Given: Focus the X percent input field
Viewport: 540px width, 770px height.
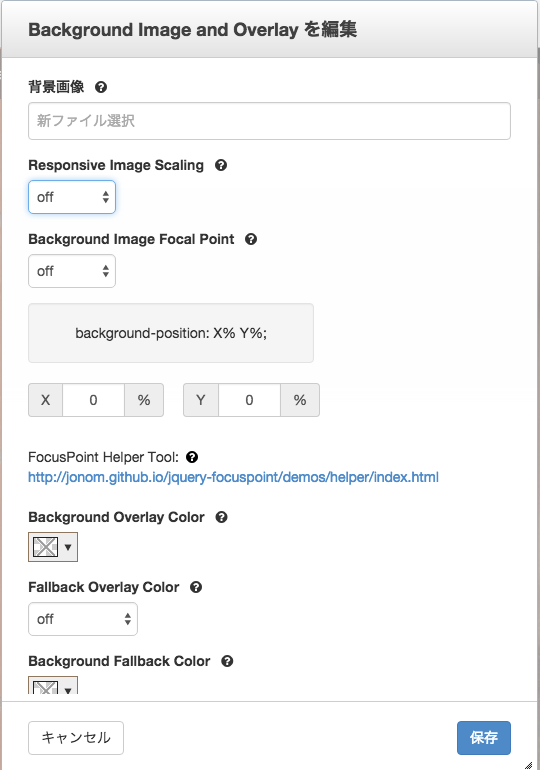Looking at the screenshot, I should point(93,400).
